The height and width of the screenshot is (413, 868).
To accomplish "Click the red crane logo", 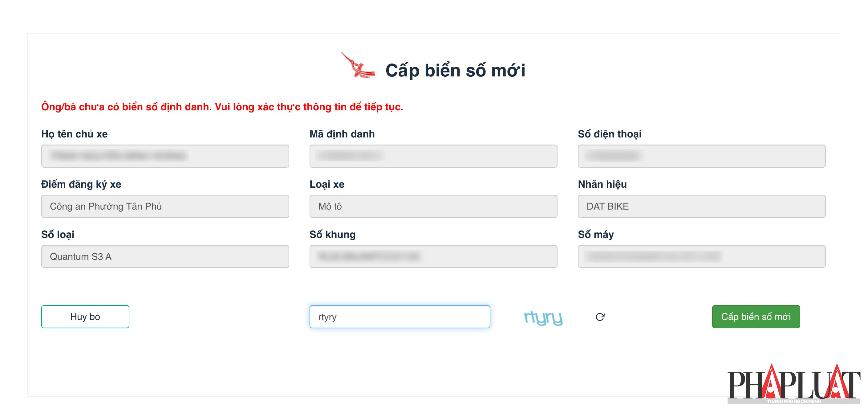I will 358,66.
